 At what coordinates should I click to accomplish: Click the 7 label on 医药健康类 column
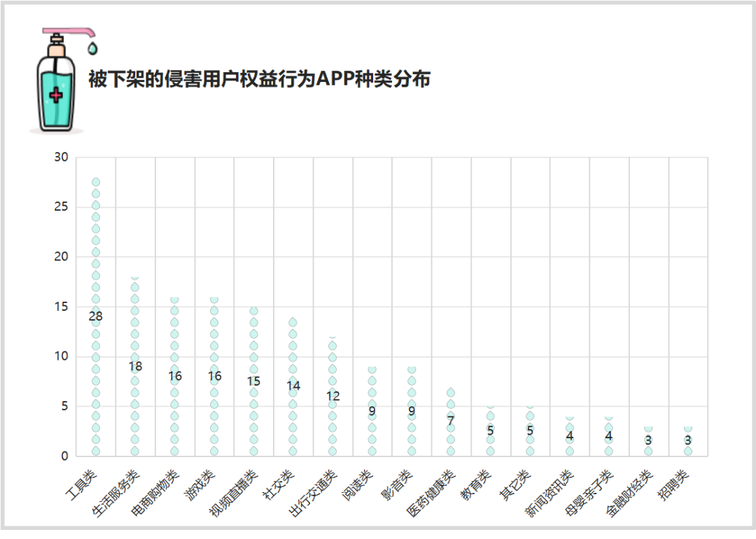[x=451, y=421]
